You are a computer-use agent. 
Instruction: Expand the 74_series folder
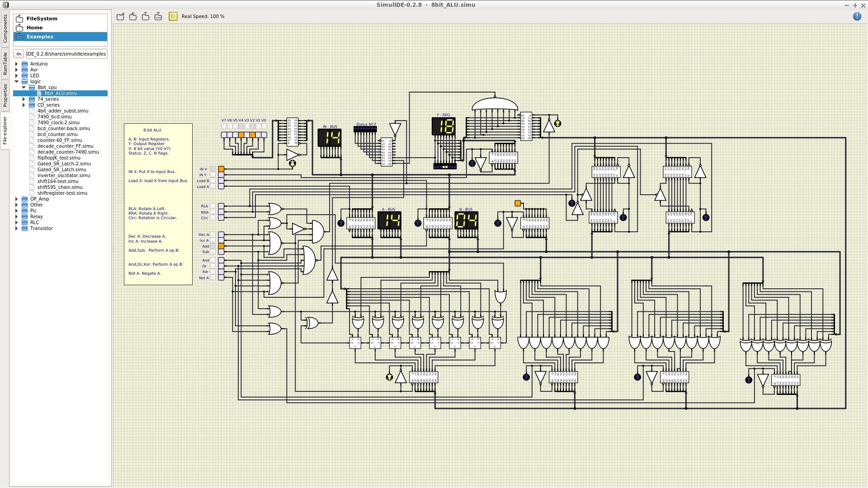pos(24,99)
